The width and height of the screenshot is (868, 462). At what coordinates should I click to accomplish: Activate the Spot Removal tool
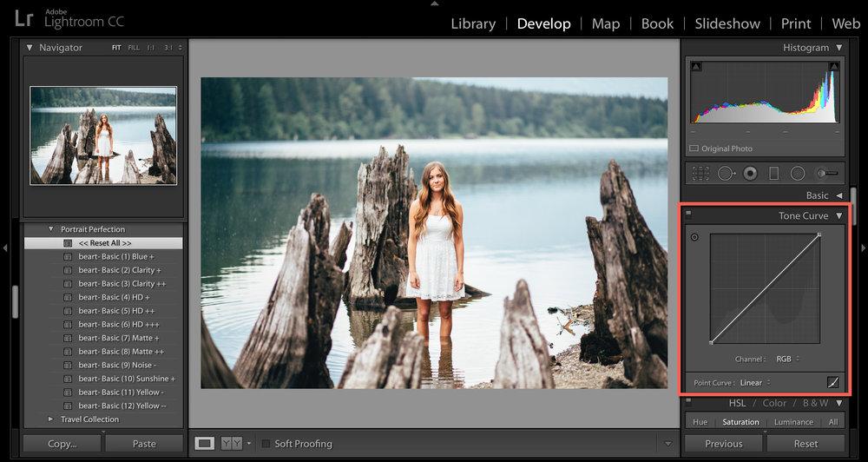point(726,173)
